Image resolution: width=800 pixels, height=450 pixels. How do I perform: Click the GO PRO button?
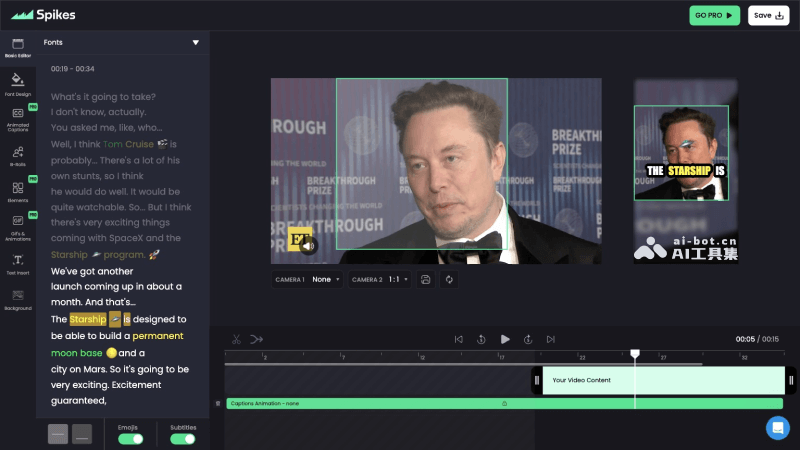point(715,15)
